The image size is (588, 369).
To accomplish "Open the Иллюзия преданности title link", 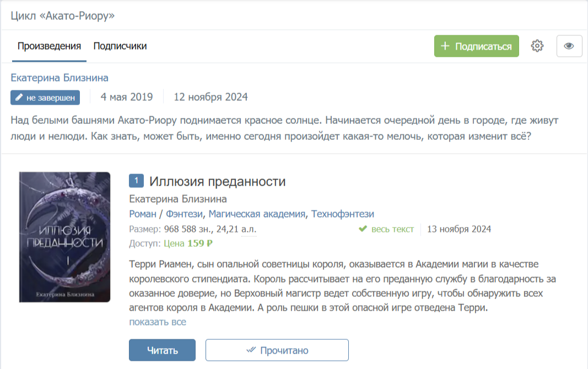I will tap(217, 182).
